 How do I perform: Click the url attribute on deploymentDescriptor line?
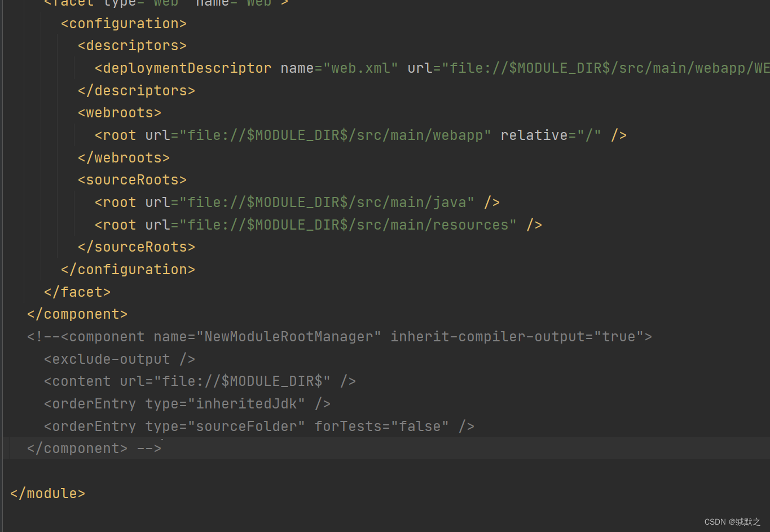coord(419,68)
